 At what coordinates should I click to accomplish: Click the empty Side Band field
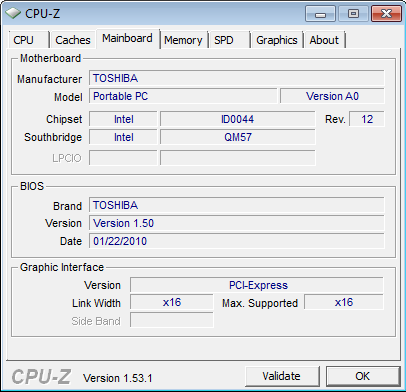pos(172,321)
